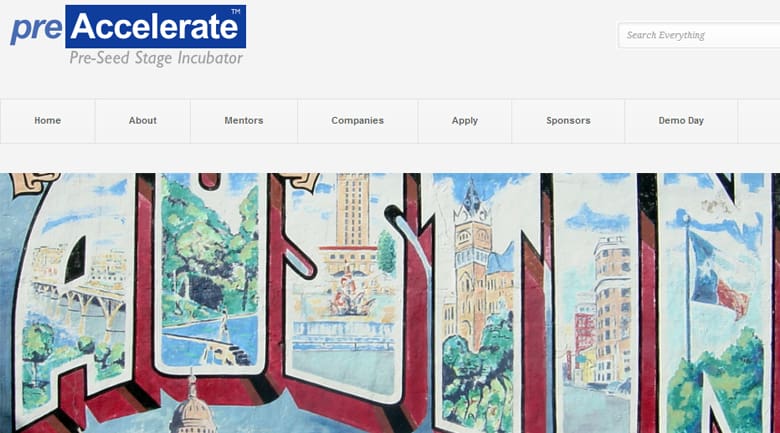Click the arched bridge in the mural
Screen dimensions: 780x433
(x=79, y=305)
